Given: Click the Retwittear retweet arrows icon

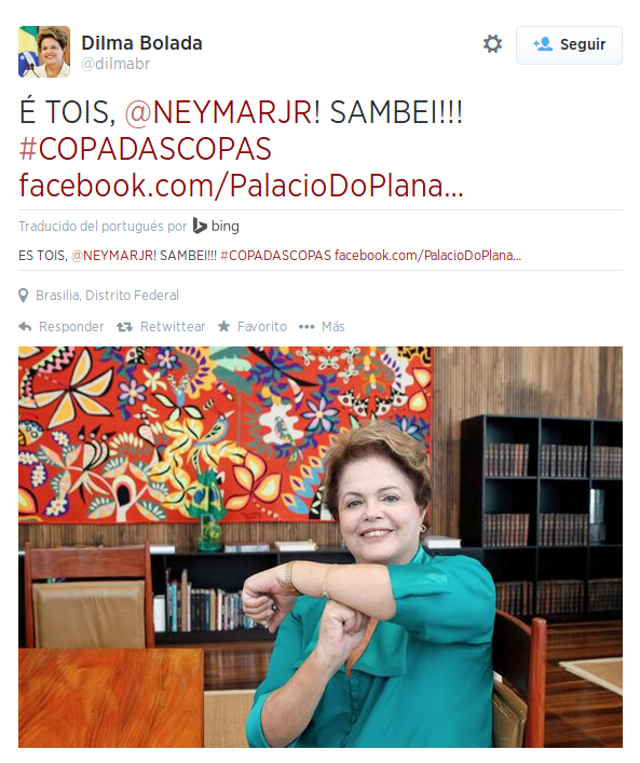Looking at the screenshot, I should 125,327.
